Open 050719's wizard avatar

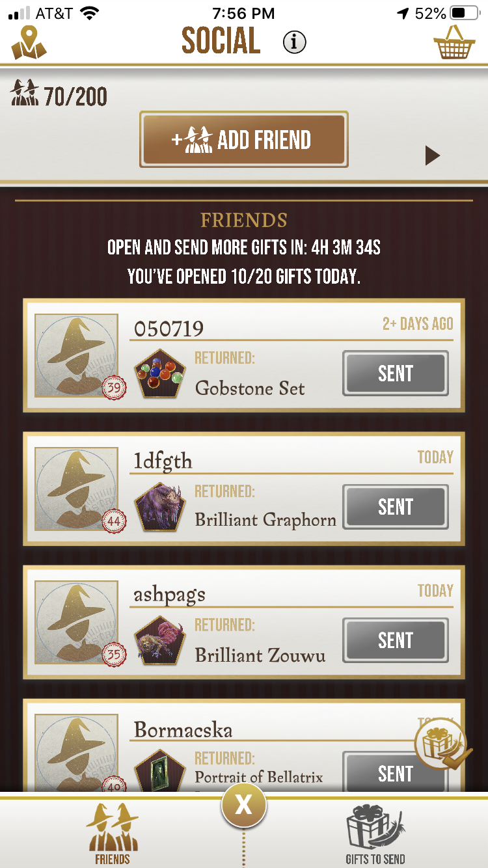point(76,356)
